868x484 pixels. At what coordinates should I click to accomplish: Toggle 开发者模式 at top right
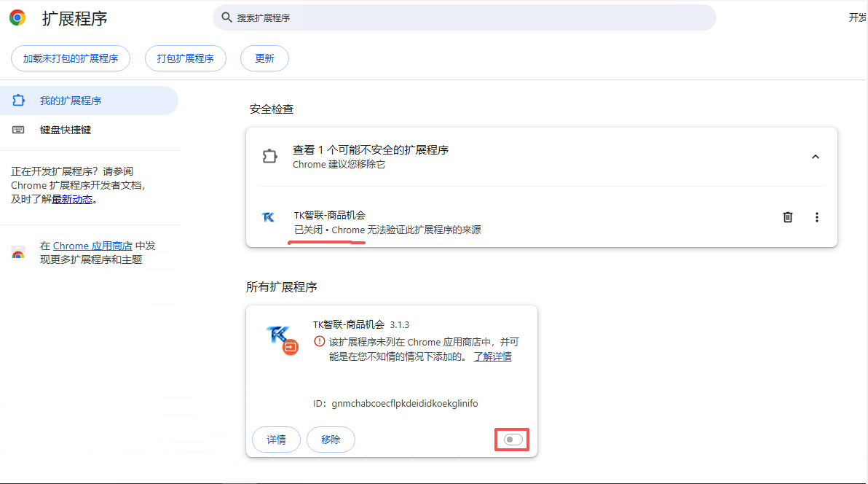click(859, 17)
